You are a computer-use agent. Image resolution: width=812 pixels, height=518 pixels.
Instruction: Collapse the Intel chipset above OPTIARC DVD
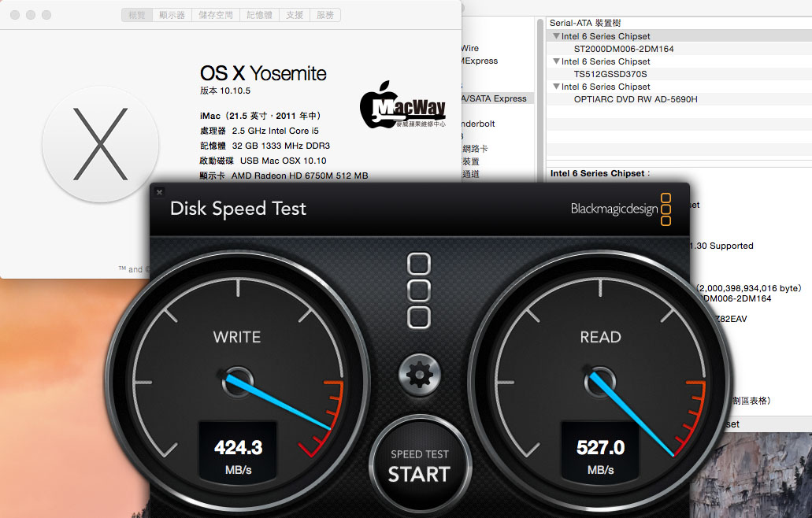[x=556, y=87]
